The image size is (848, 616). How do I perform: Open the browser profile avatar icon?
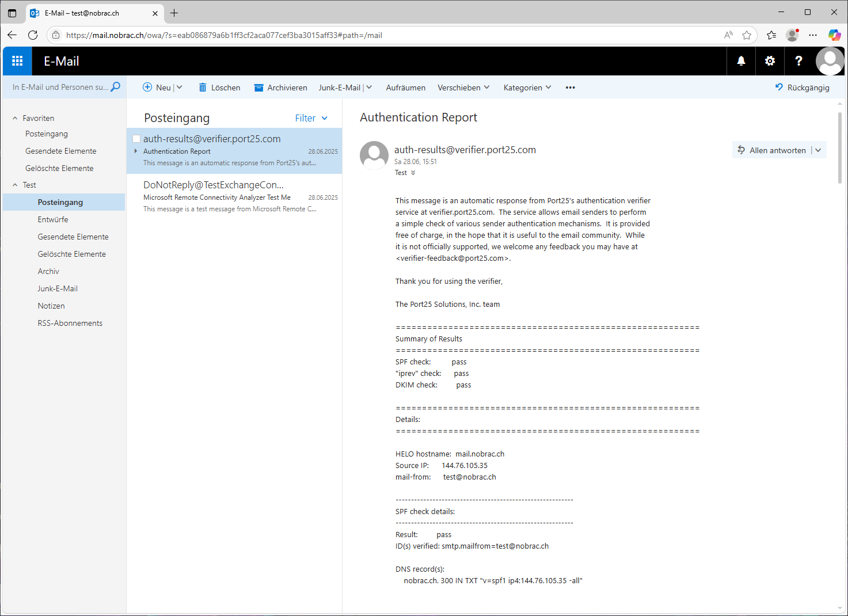pos(793,35)
